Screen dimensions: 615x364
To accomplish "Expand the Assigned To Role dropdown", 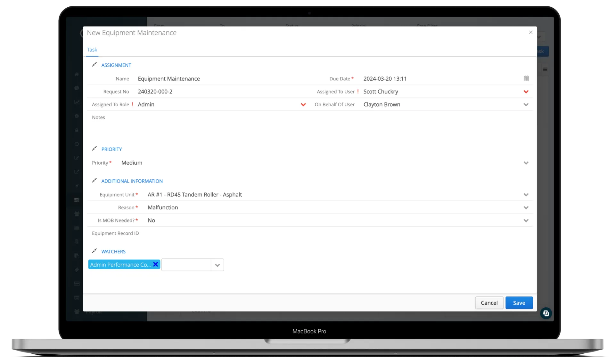I will (303, 105).
